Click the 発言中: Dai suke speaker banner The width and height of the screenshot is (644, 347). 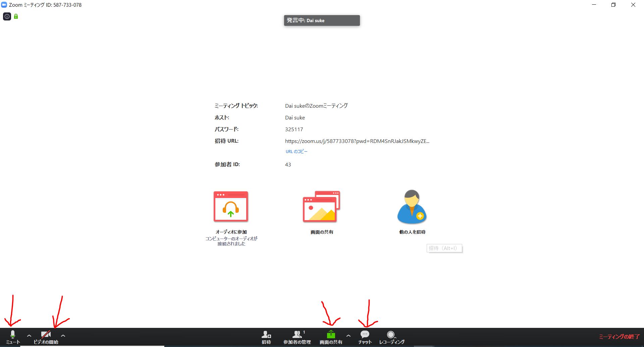tap(322, 20)
